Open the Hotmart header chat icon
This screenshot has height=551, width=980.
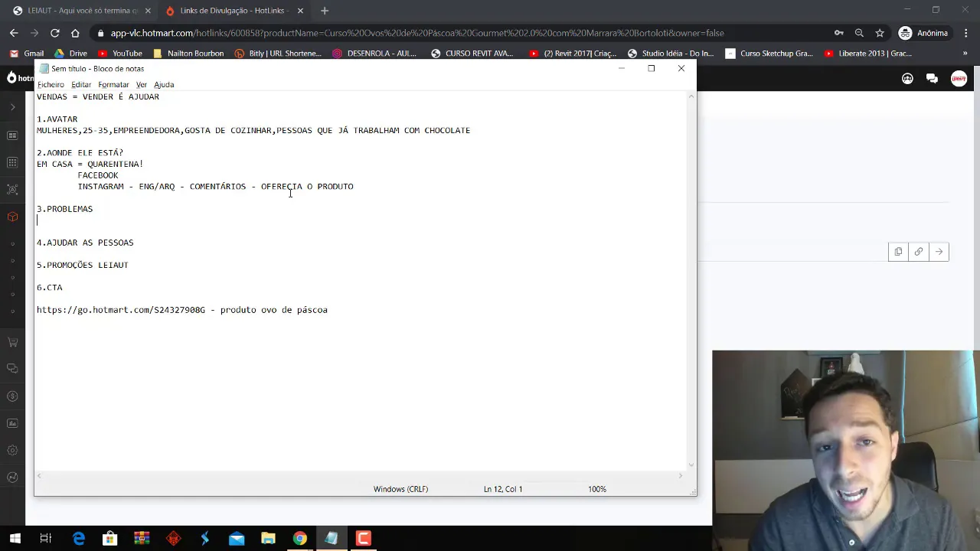932,78
